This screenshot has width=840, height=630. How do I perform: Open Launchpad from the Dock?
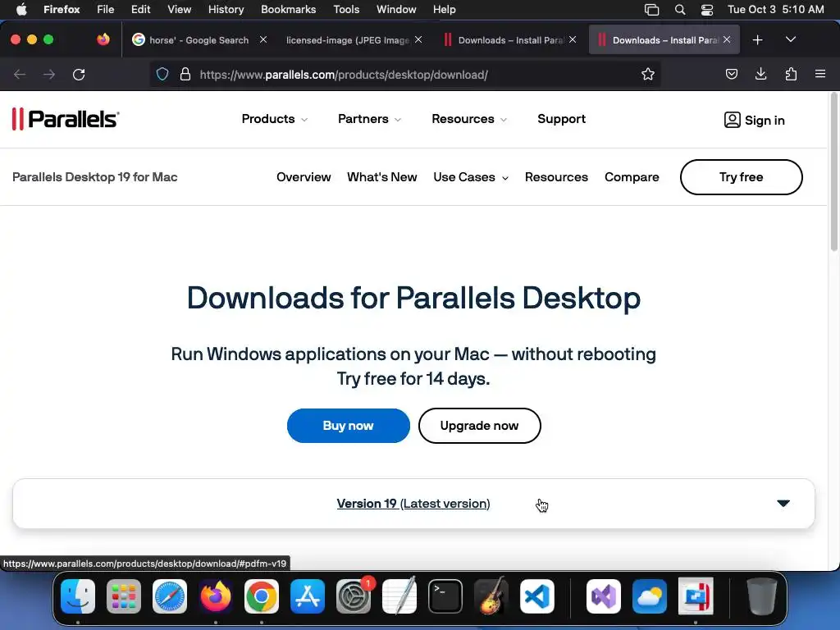point(124,596)
